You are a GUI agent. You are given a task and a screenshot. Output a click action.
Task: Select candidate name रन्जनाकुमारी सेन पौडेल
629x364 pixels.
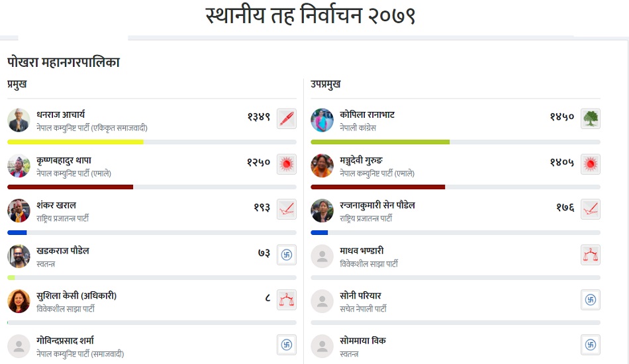377,205
